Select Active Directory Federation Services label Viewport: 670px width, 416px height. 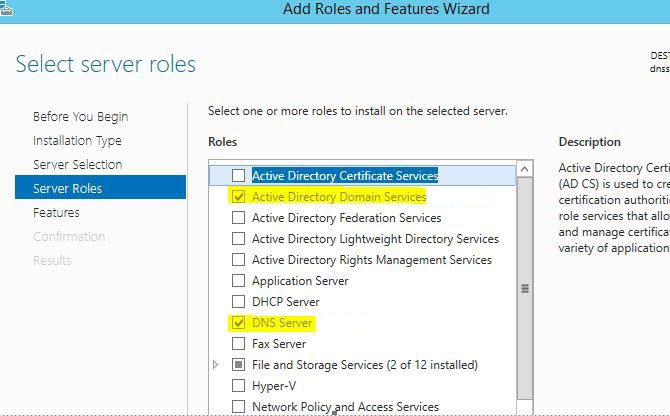point(346,217)
